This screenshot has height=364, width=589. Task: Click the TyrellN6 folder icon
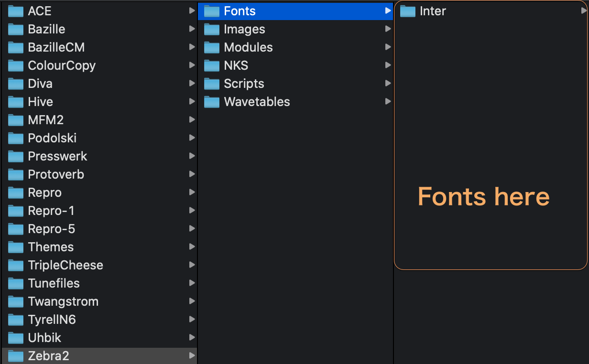click(x=16, y=320)
